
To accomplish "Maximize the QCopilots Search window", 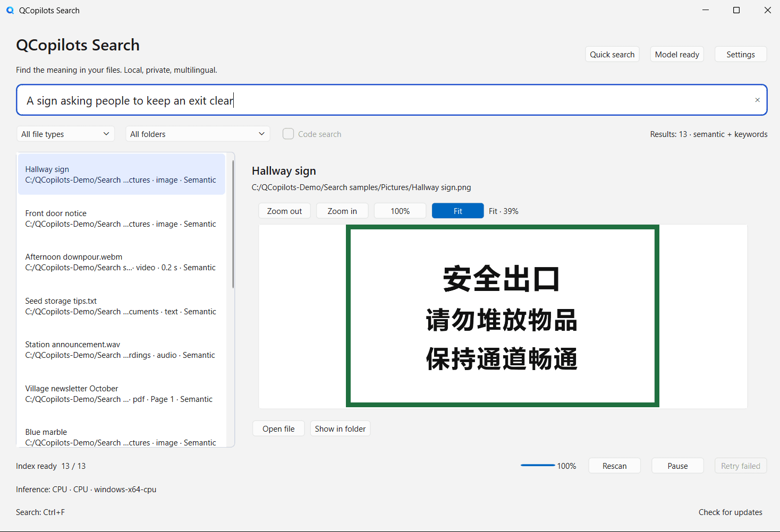I will (x=736, y=10).
